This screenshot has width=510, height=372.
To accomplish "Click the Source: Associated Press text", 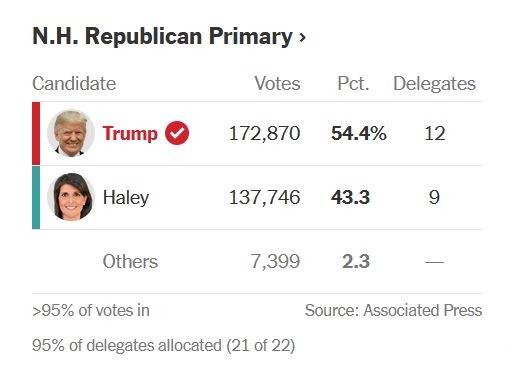I will [x=393, y=310].
